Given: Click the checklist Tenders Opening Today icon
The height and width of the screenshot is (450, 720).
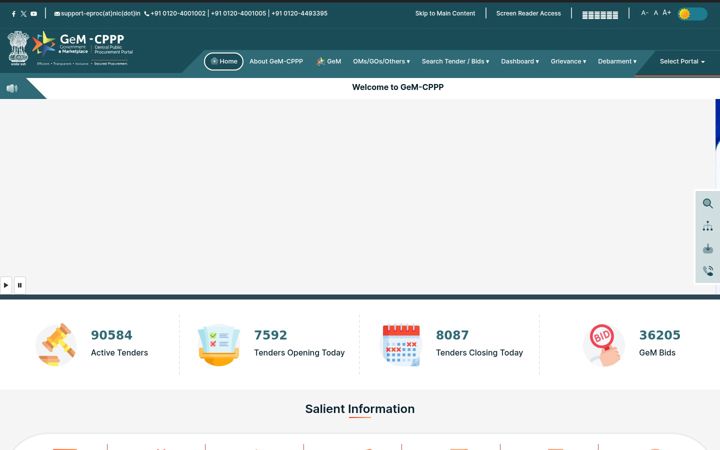Looking at the screenshot, I should tap(219, 345).
